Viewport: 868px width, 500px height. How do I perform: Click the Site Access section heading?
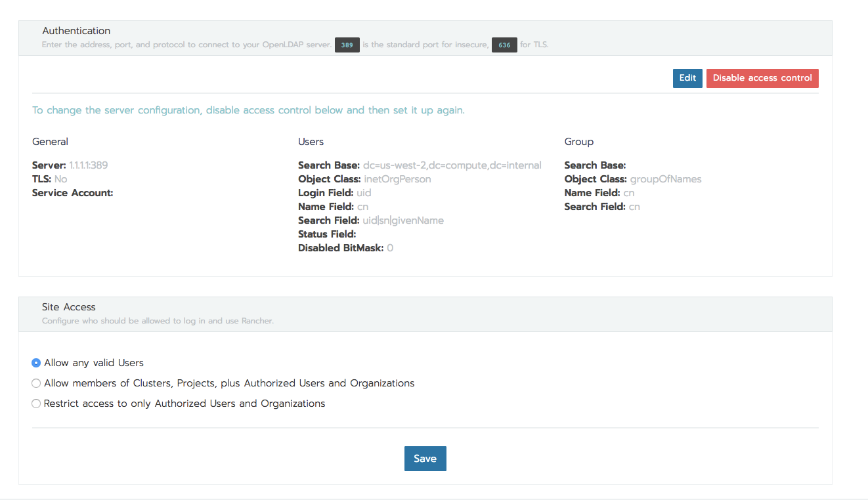click(69, 307)
